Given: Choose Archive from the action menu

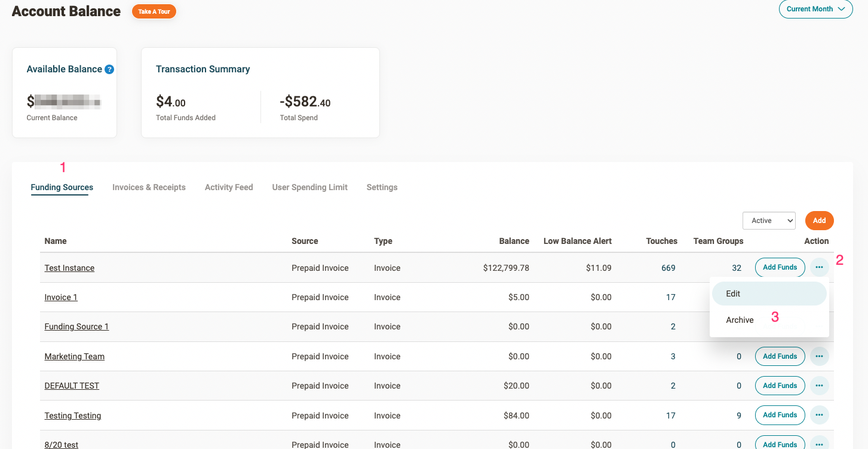Looking at the screenshot, I should click(x=740, y=320).
